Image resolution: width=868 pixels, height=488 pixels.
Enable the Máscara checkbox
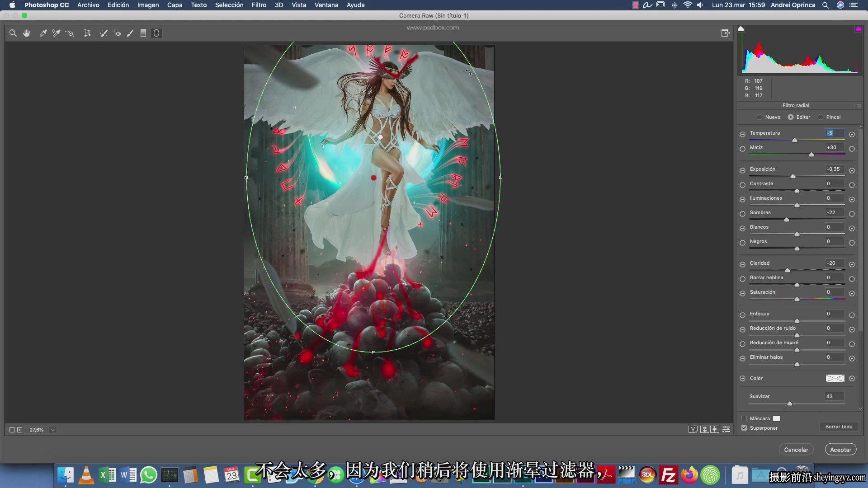click(x=744, y=418)
